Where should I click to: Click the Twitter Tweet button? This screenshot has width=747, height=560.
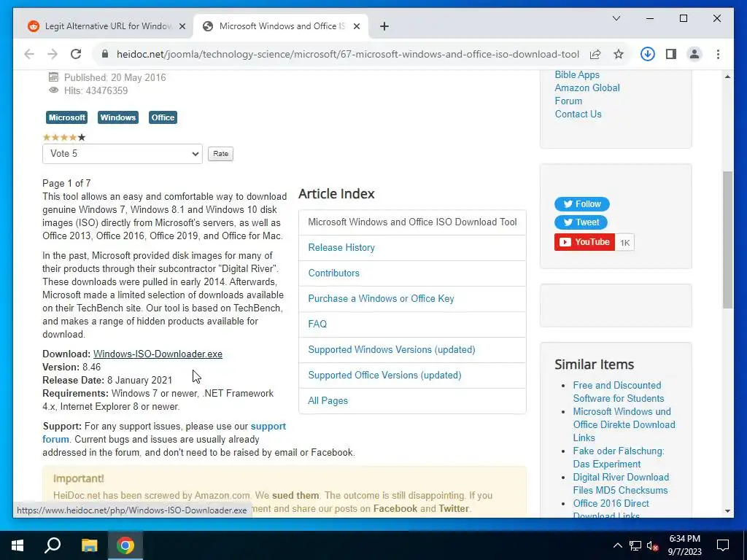581,222
